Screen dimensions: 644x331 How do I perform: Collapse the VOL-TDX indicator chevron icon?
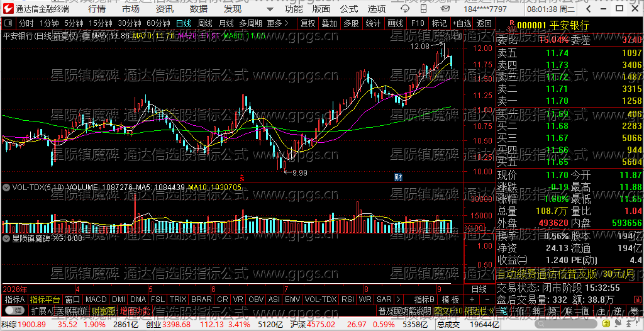[x=6, y=188]
